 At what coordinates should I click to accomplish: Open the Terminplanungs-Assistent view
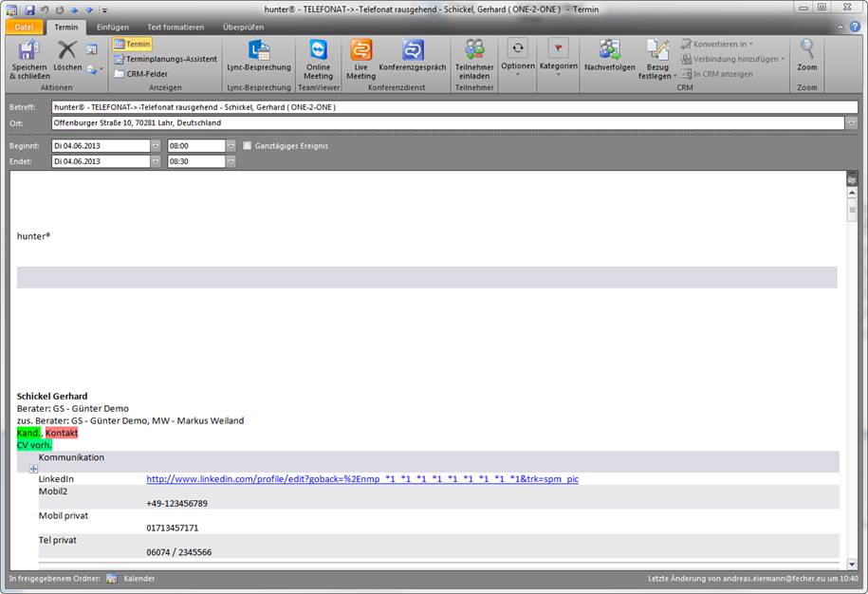tap(165, 59)
